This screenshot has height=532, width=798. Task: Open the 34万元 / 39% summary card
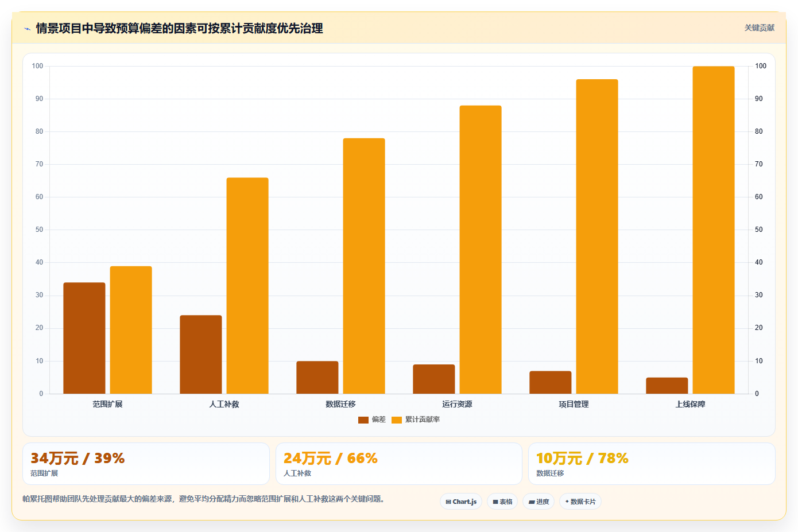[x=146, y=464]
